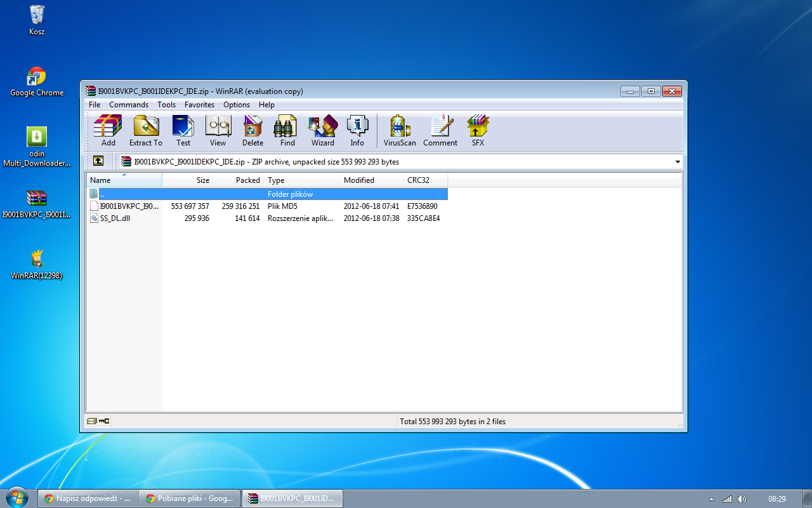Image resolution: width=812 pixels, height=508 pixels.
Task: Select the SS_DL.dll file row
Action: 267,218
